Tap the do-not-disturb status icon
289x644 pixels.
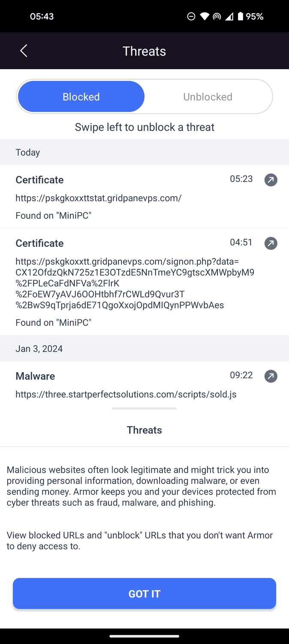click(191, 17)
